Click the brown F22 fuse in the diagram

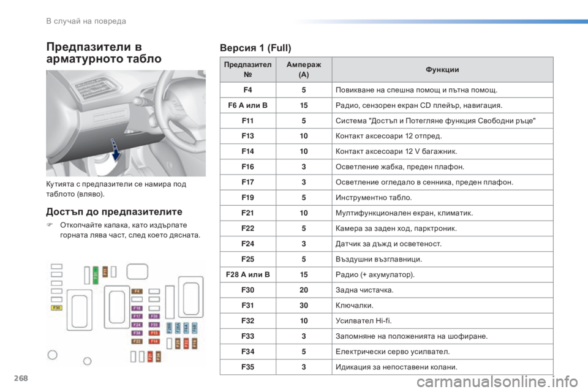137,341
